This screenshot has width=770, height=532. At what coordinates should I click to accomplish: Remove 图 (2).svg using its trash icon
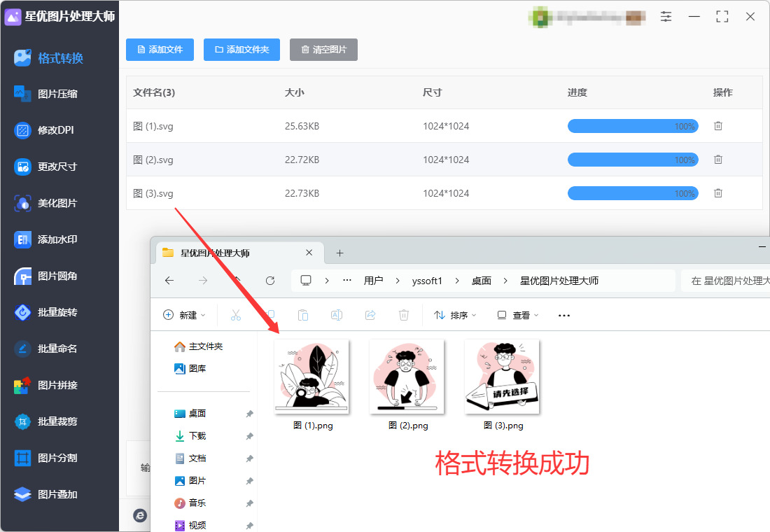(718, 160)
